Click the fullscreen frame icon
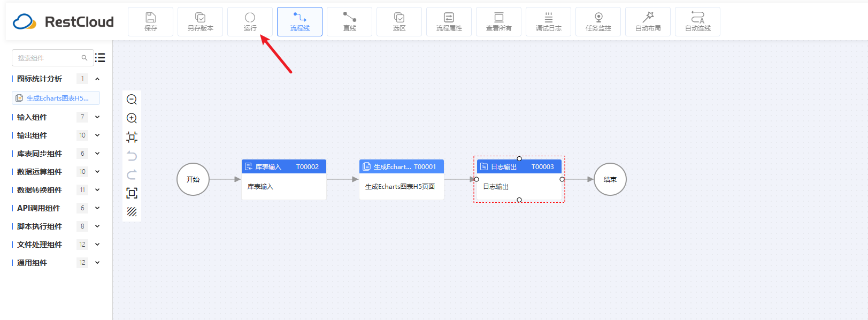This screenshot has height=320, width=868. 132,193
